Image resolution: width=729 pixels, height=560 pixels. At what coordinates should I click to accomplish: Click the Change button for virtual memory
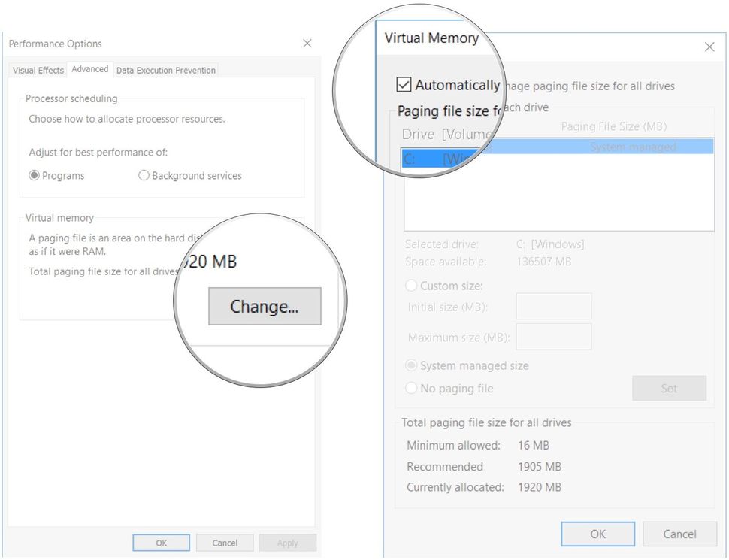pyautogui.click(x=264, y=307)
